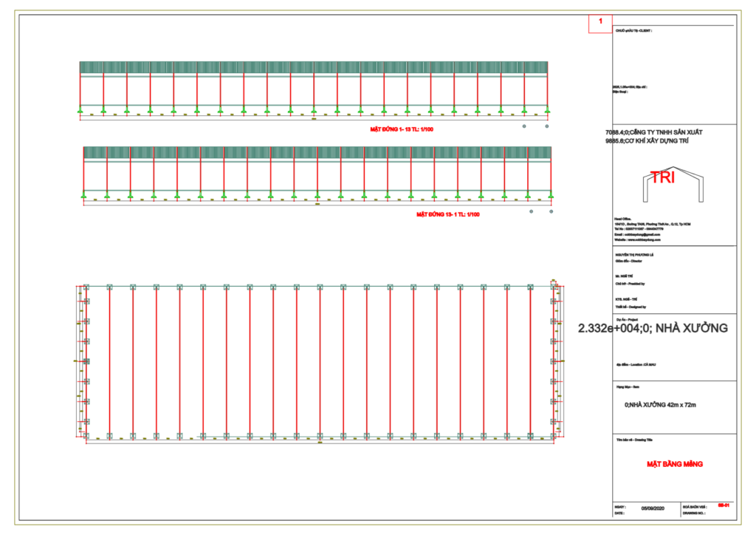Image resolution: width=756 pixels, height=535 pixels.
Task: Click the "Designed by" role label
Action: pyautogui.click(x=630, y=307)
